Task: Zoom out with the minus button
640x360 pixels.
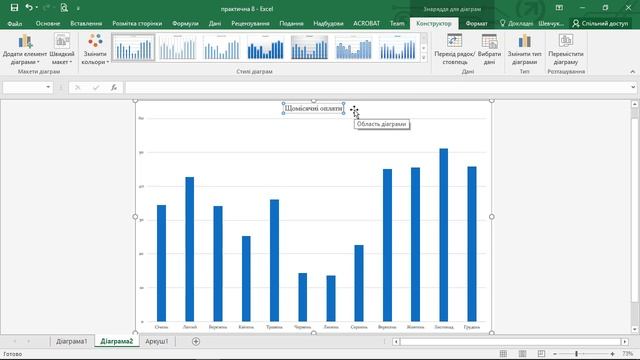Action: [x=555, y=354]
